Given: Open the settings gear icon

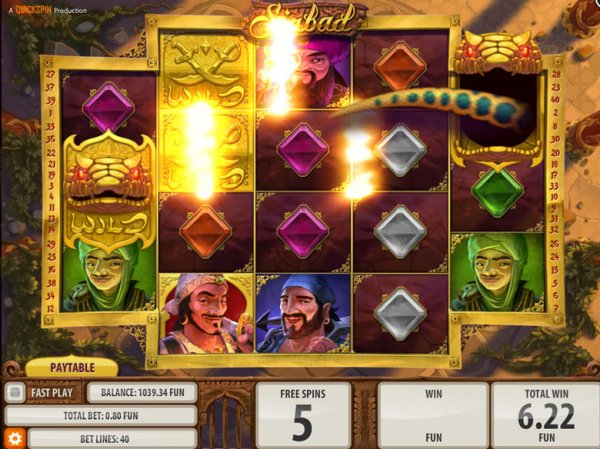Looking at the screenshot, I should 15,438.
